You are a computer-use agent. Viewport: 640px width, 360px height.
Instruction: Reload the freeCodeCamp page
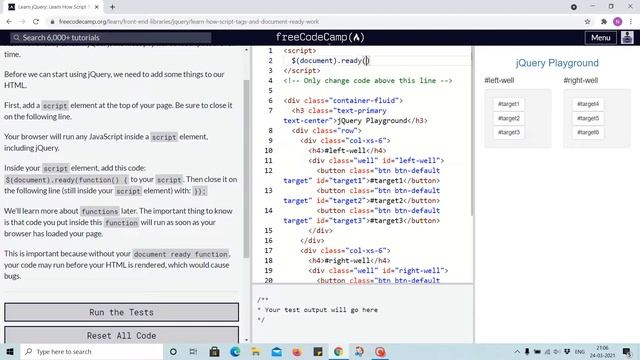coord(36,22)
